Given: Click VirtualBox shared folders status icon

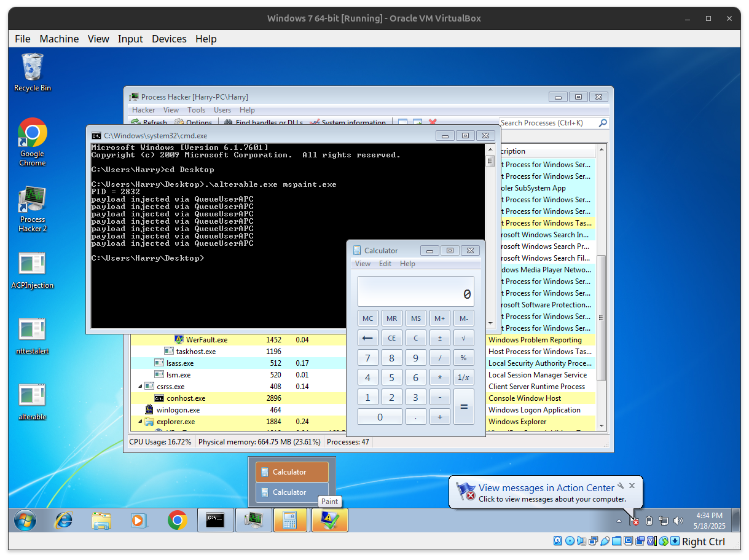Looking at the screenshot, I should point(616,541).
